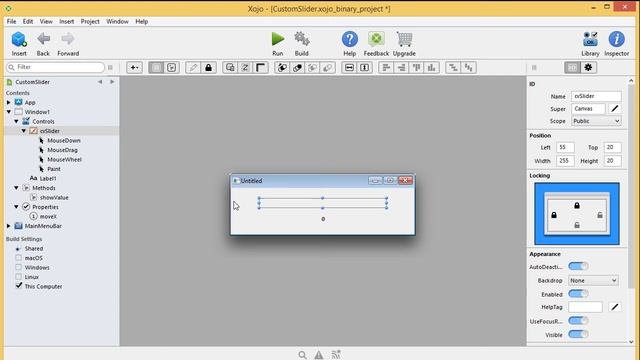The image size is (640, 360).
Task: Align selected controls top
Action: pyautogui.click(x=417, y=68)
